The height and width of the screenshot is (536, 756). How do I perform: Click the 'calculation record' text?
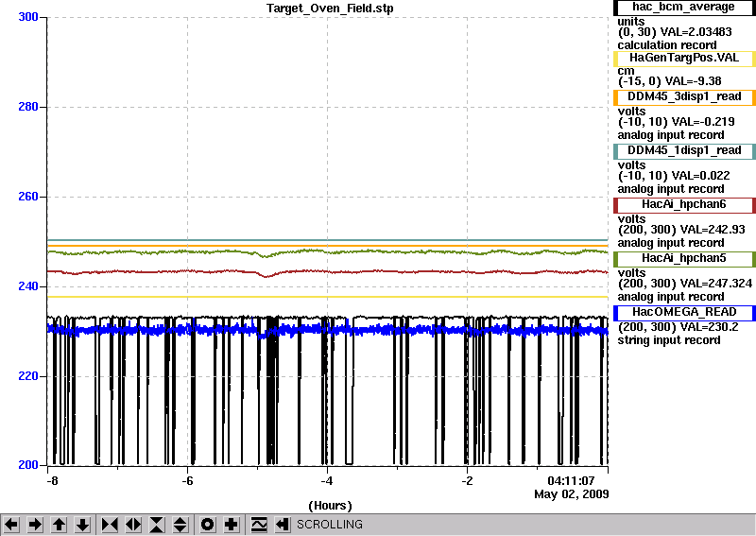point(667,45)
